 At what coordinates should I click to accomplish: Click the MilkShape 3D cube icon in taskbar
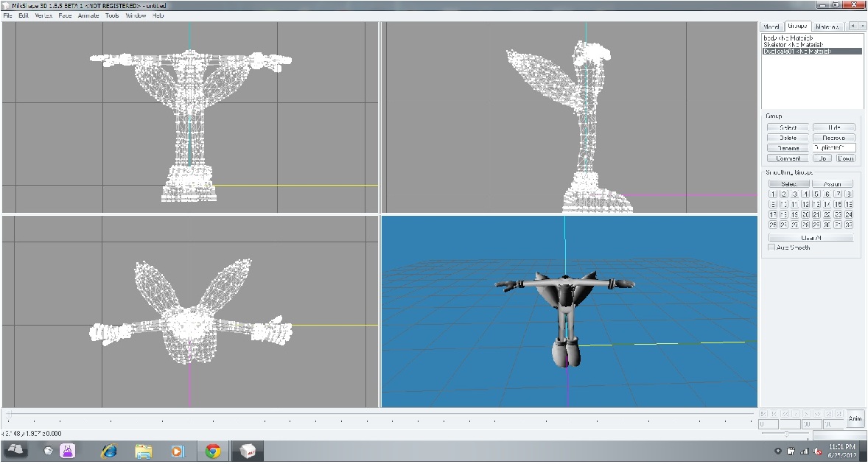(247, 452)
